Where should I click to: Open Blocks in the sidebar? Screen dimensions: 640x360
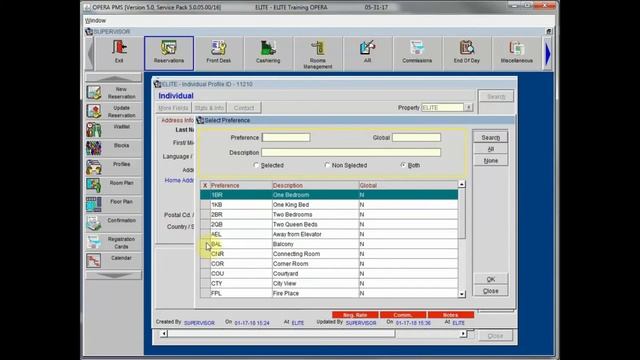point(113,149)
